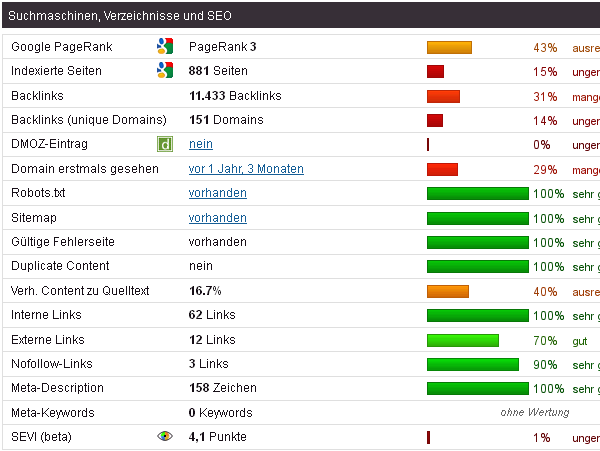This screenshot has width=600, height=451.
Task: Click the '14%' unique domains score
Action: [545, 121]
